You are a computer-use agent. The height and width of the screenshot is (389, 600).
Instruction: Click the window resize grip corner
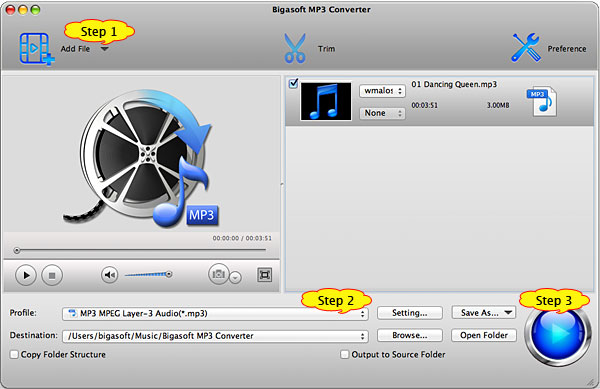coord(591,382)
